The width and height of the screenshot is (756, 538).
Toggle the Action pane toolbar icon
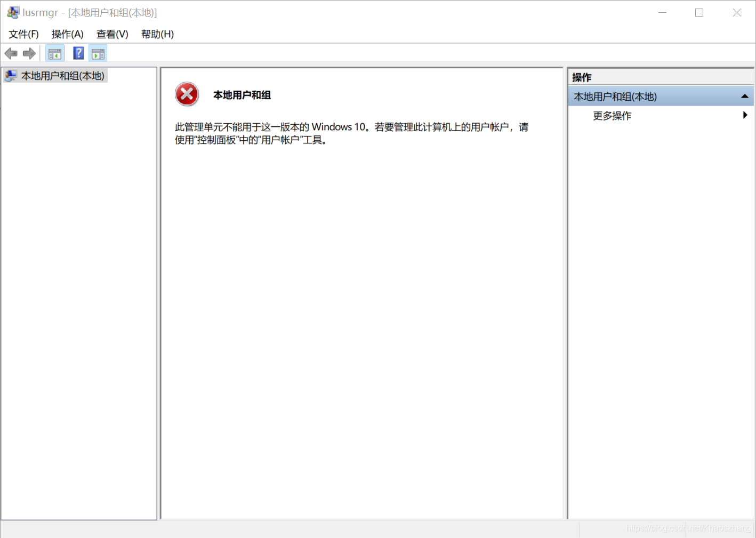(98, 53)
